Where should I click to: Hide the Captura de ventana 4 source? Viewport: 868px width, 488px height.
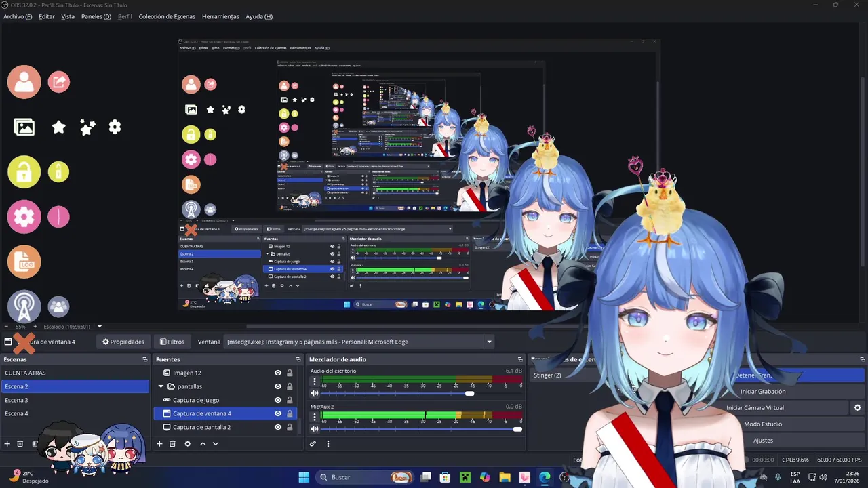tap(278, 413)
